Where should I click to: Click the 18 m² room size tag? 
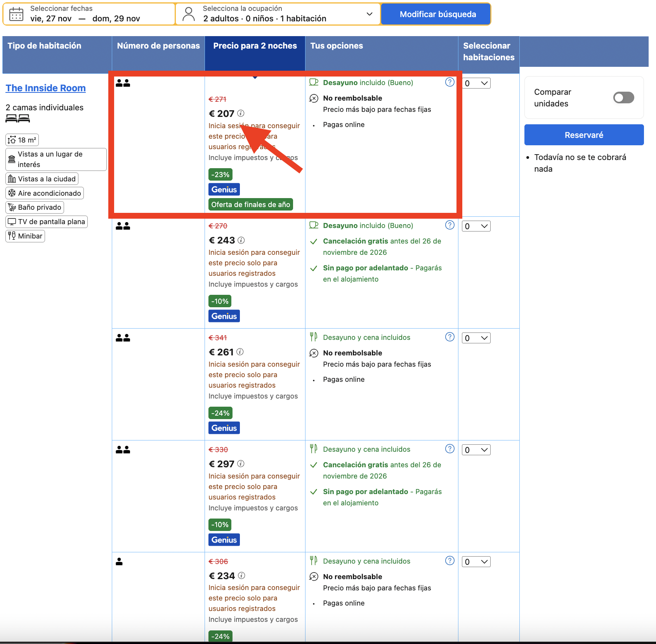22,140
